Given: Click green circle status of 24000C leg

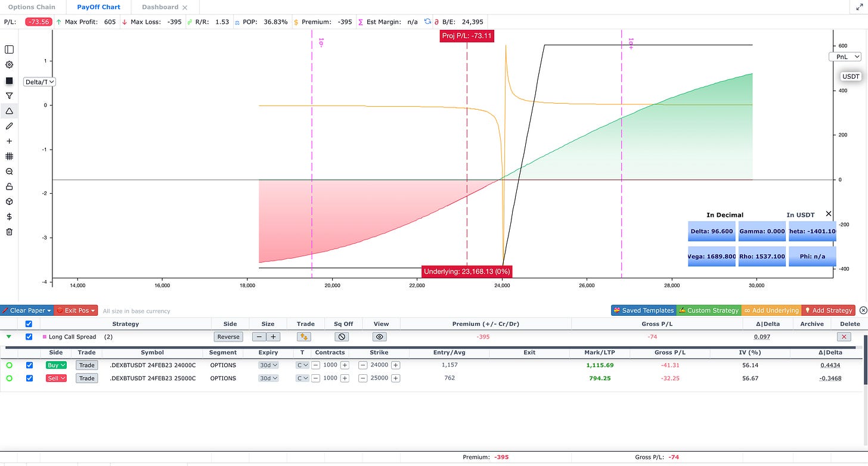Looking at the screenshot, I should point(9,365).
